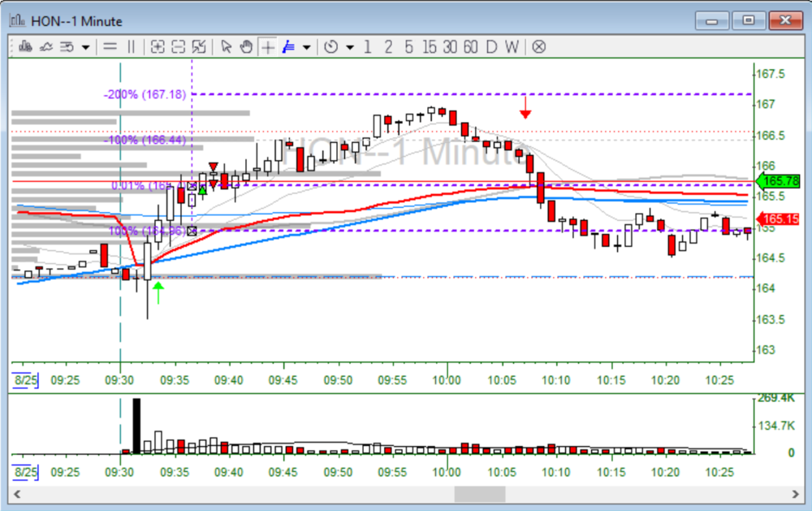Image resolution: width=812 pixels, height=511 pixels.
Task: Toggle the 5 minute interval
Action: 408,46
